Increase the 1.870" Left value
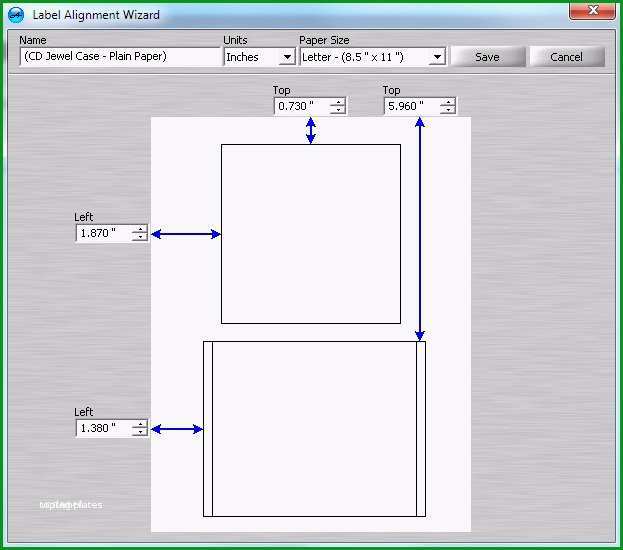623x550 pixels. pos(140,229)
